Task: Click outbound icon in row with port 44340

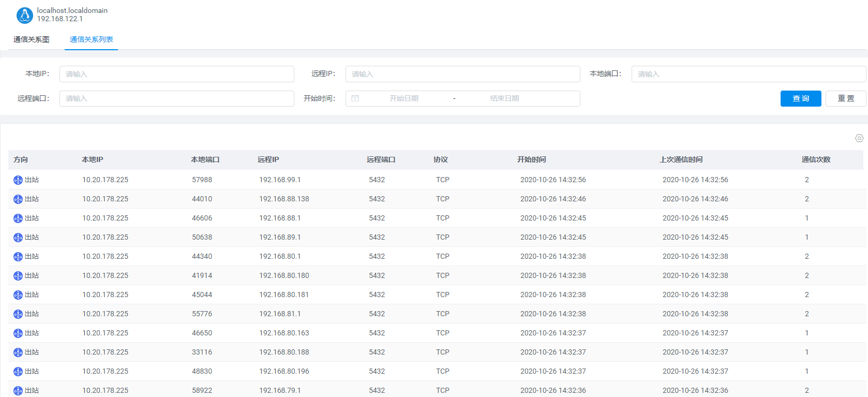Action: [18, 257]
